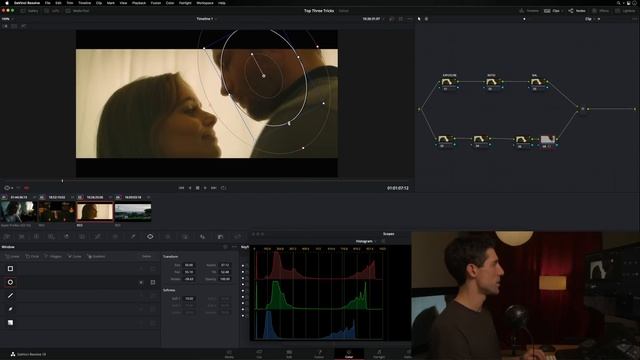
Task: Open the Blur palette
Action: coord(202,237)
